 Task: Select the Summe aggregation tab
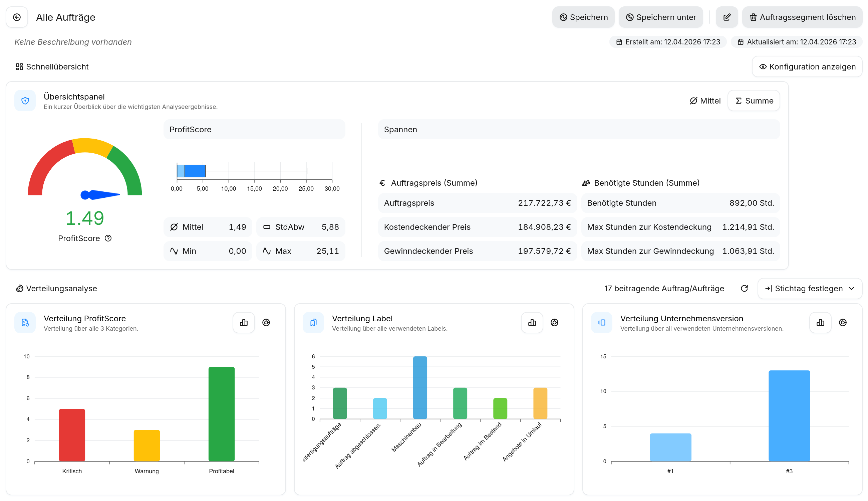[x=754, y=101]
